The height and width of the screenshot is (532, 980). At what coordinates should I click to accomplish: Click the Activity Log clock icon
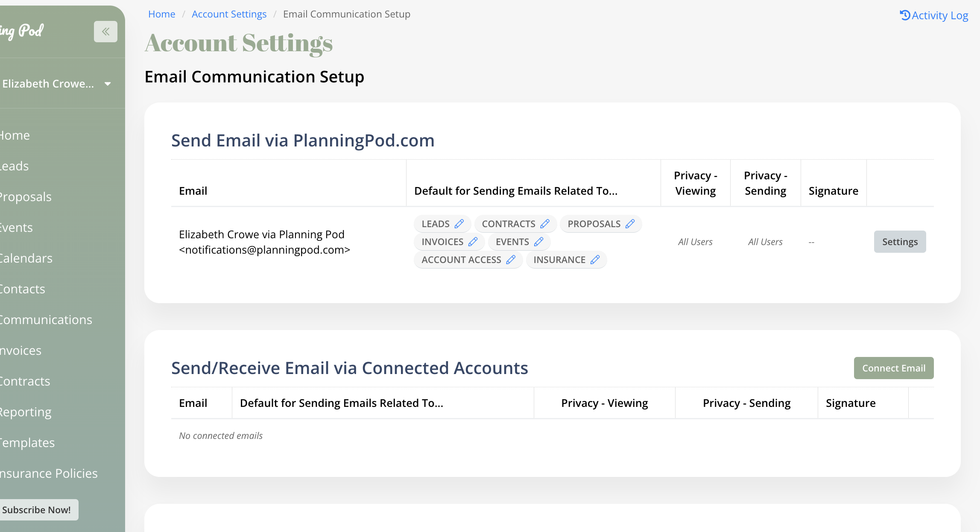(905, 15)
